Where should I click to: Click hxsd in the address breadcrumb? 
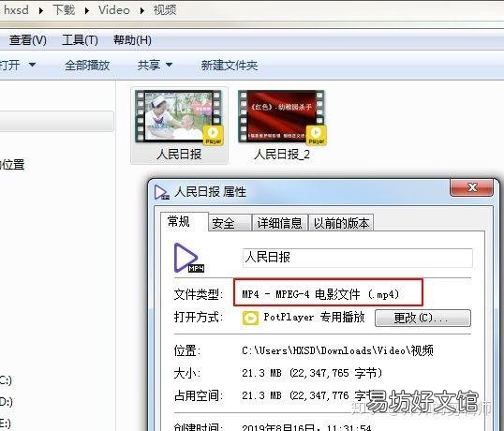coord(16,10)
